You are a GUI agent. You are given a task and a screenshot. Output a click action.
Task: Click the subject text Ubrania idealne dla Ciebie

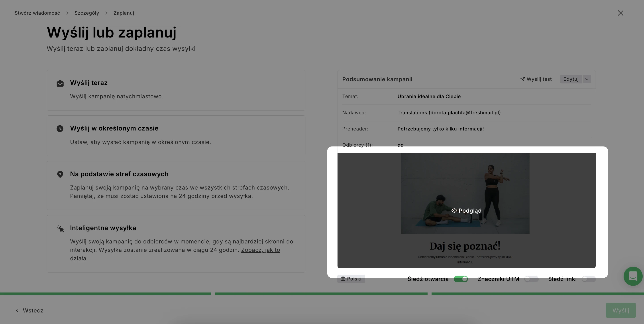click(429, 96)
